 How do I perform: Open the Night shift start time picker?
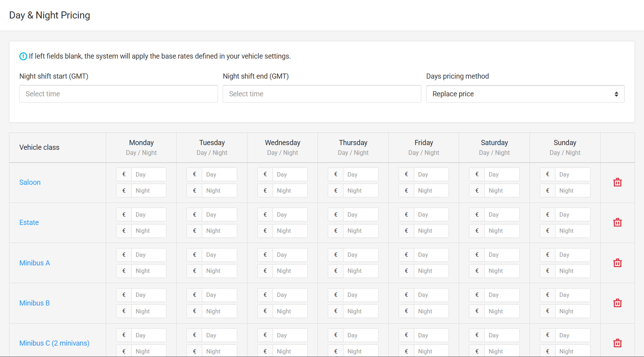point(118,94)
